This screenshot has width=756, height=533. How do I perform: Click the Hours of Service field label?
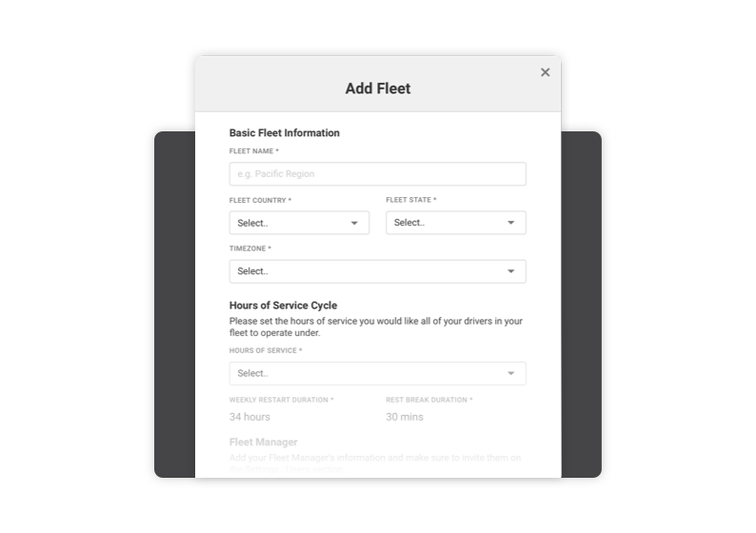(266, 350)
